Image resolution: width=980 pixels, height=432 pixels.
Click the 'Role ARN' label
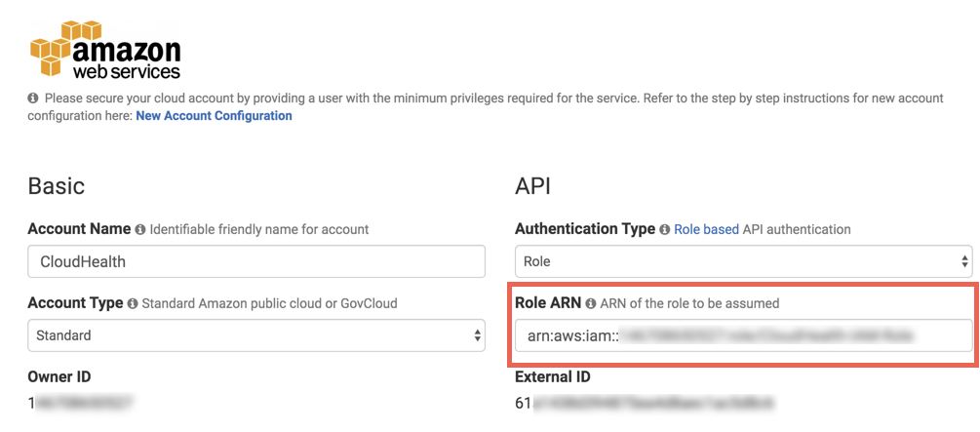click(x=548, y=303)
